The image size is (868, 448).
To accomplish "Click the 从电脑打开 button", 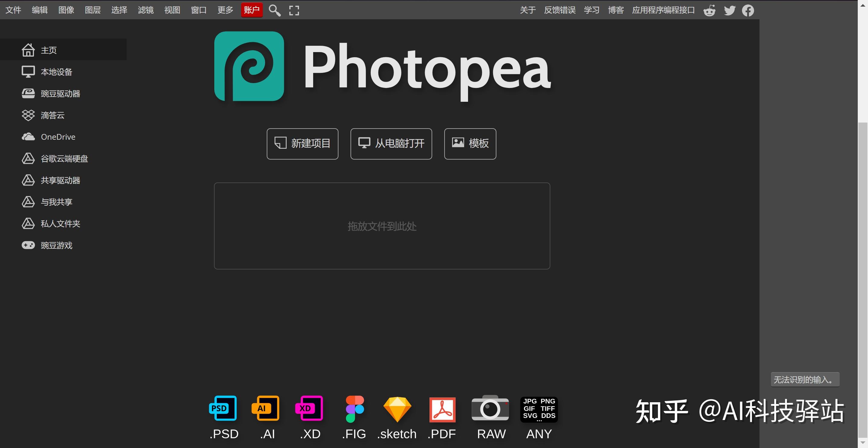I will 391,144.
